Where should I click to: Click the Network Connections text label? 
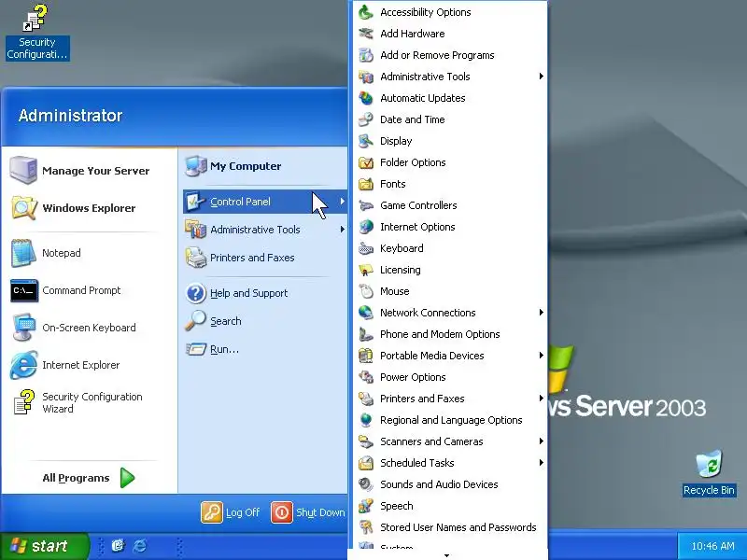[x=428, y=313]
